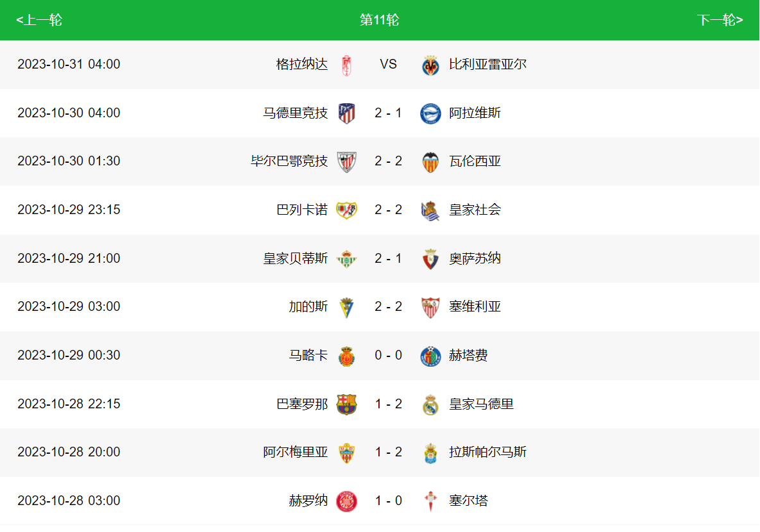Click the Atlético Madrid crest icon
This screenshot has width=760, height=532.
346,113
